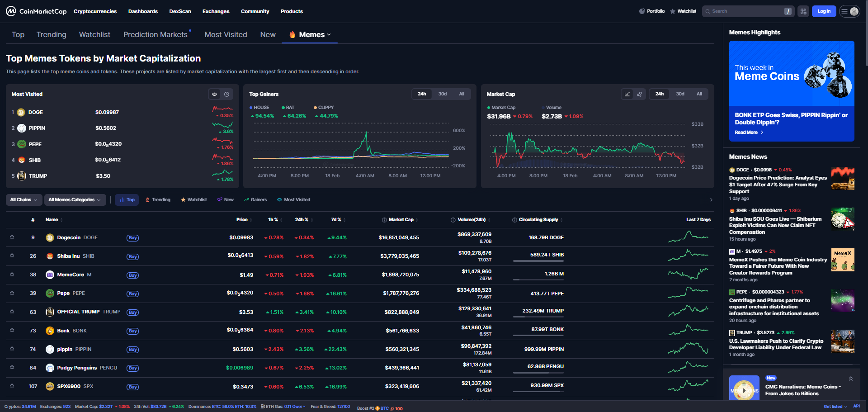Expand All Memes Categories dropdown
This screenshot has height=412, width=868.
pyautogui.click(x=75, y=200)
